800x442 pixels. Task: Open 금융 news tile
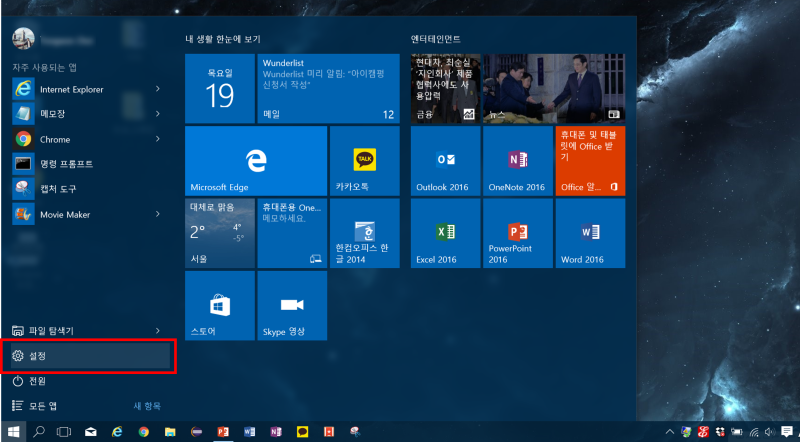tap(445, 89)
